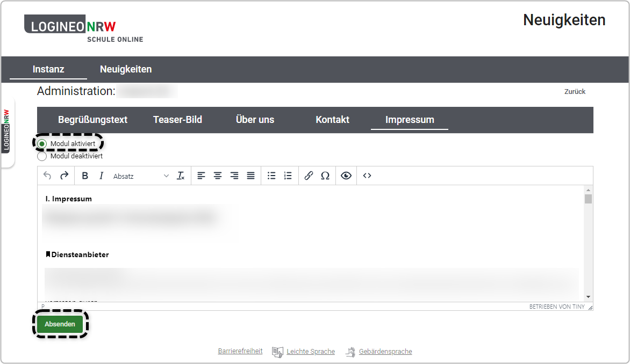Viewport: 630px width, 364px height.
Task: Switch to the Teaser-Bild tab
Action: tap(177, 120)
